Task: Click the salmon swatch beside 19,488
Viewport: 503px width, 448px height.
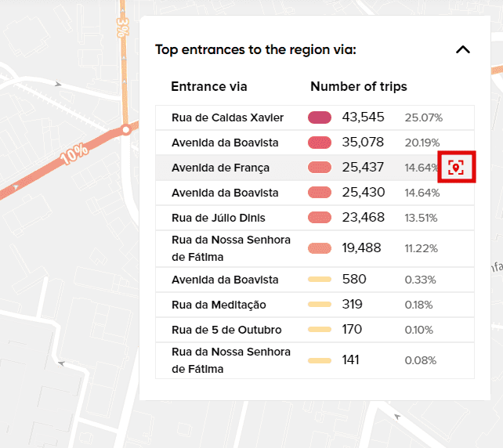Action: pyautogui.click(x=320, y=248)
